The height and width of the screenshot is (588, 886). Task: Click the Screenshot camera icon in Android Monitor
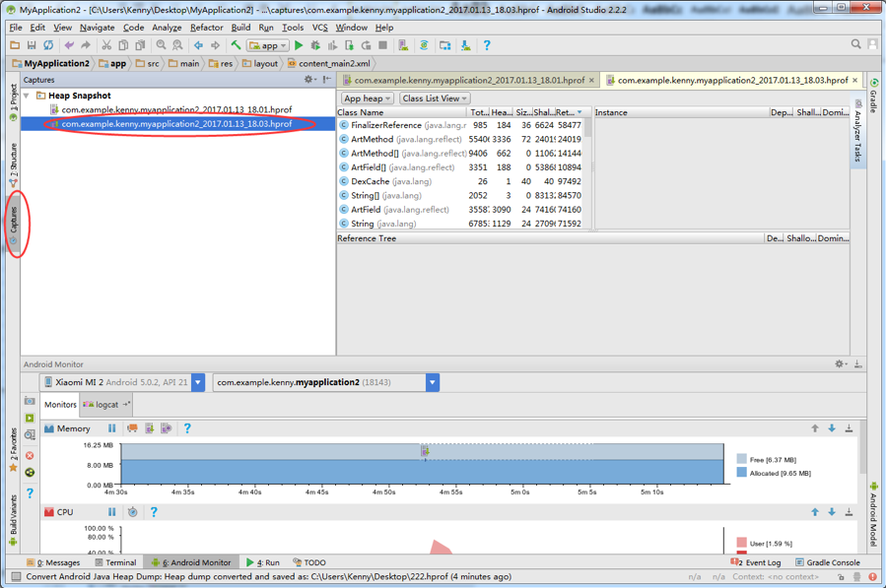pos(30,401)
